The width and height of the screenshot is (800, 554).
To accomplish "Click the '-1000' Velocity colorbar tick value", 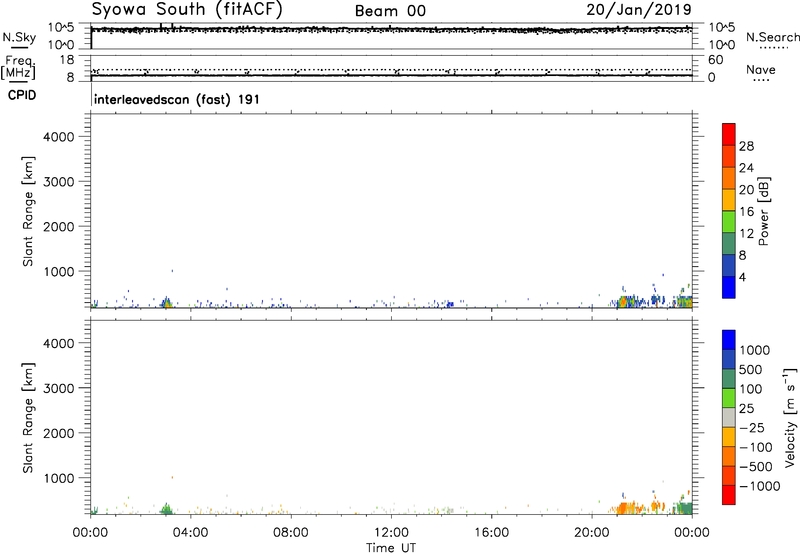I will pos(760,486).
